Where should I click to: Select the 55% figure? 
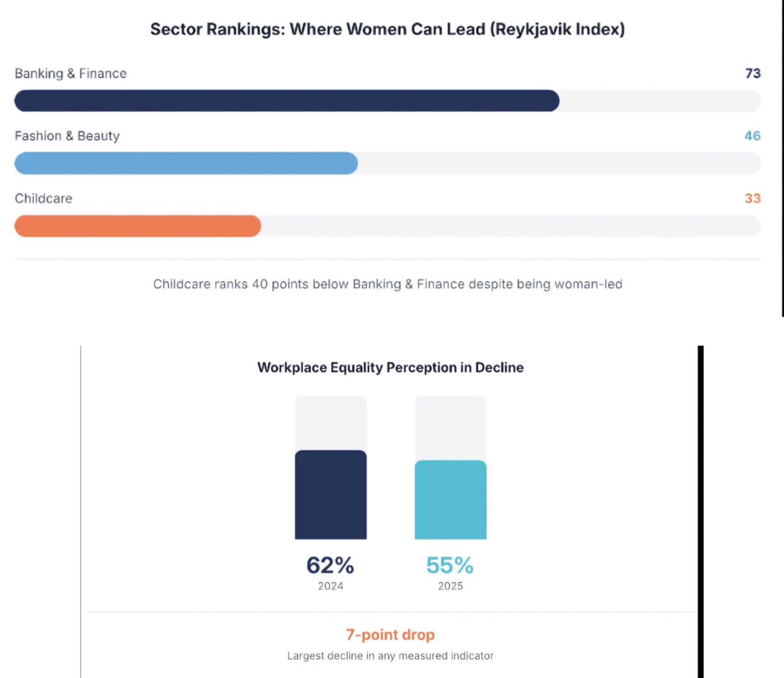(450, 565)
